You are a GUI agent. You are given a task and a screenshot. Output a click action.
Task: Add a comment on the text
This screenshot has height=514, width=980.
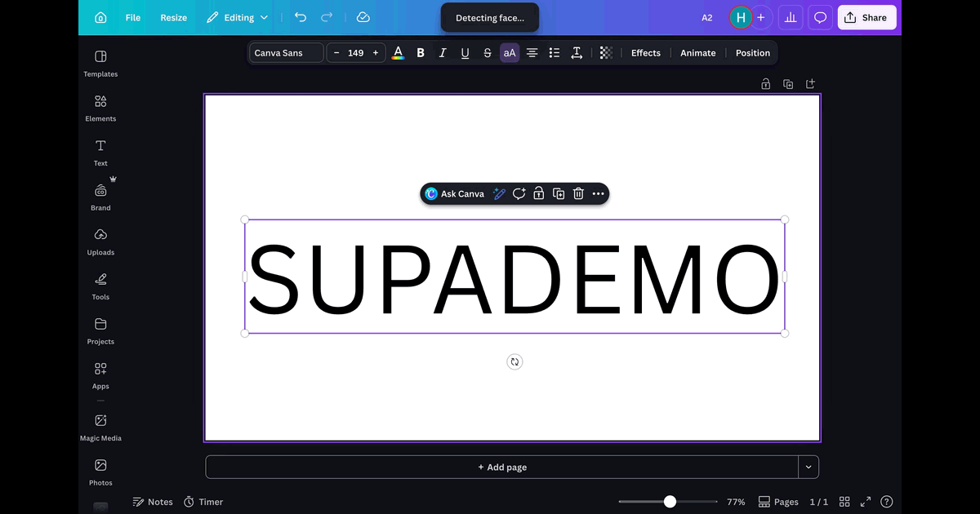(519, 194)
